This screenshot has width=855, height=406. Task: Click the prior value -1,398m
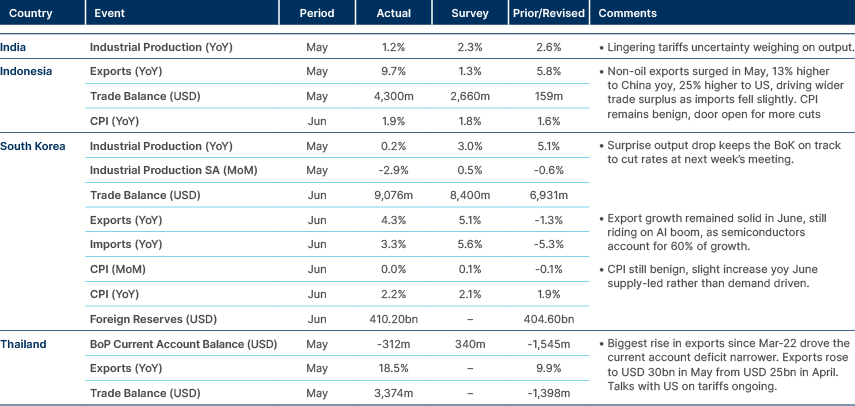(x=549, y=393)
